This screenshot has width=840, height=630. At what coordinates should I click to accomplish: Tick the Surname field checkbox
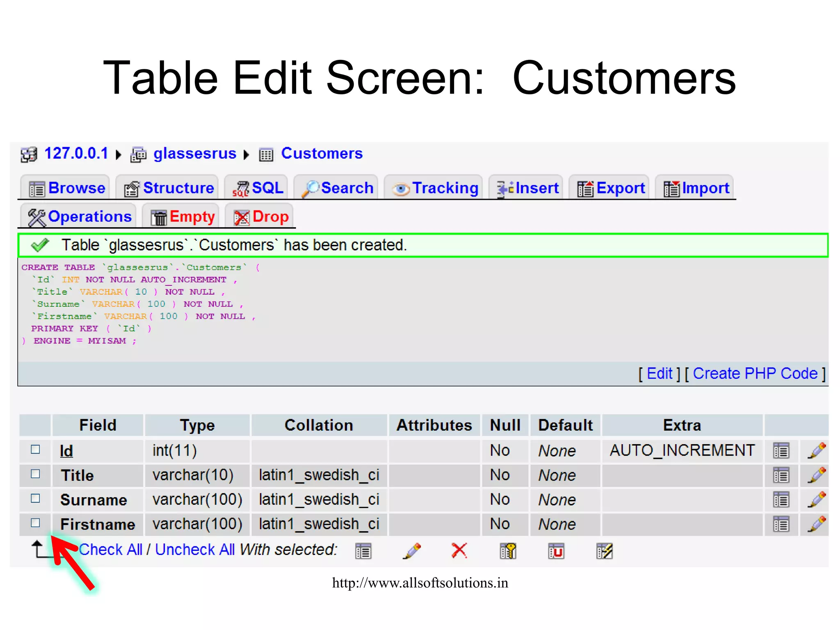35,498
